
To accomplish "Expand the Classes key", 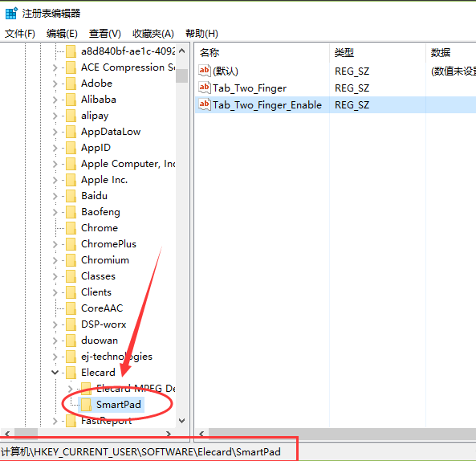I will [55, 276].
